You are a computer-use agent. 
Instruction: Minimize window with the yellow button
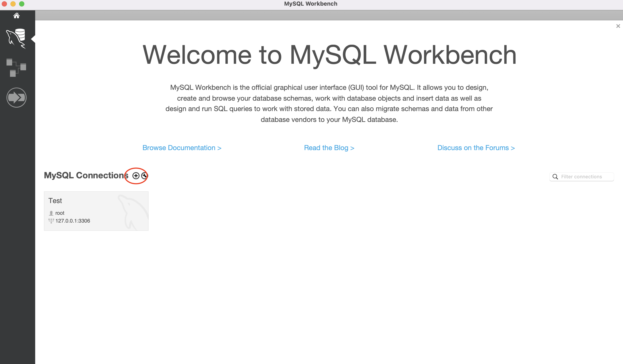tap(13, 4)
